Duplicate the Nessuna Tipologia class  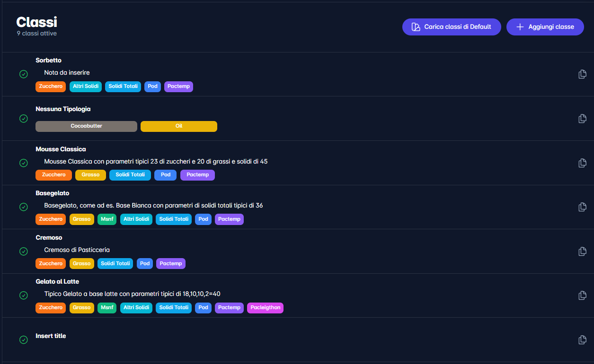[583, 119]
